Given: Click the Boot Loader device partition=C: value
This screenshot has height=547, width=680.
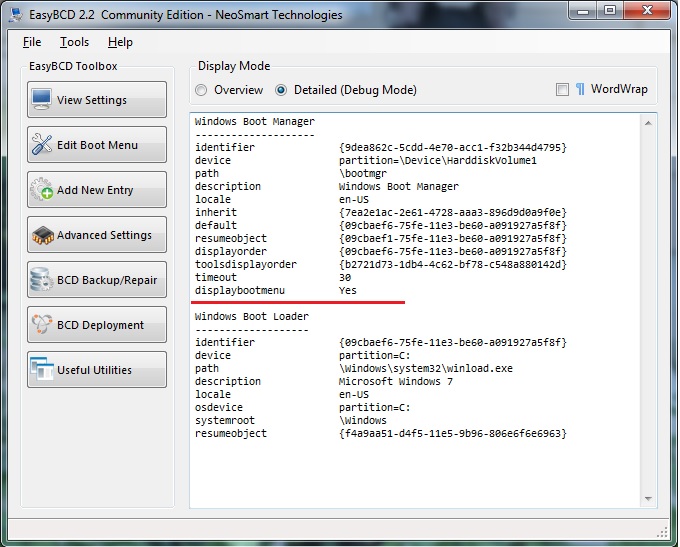Looking at the screenshot, I should (374, 355).
